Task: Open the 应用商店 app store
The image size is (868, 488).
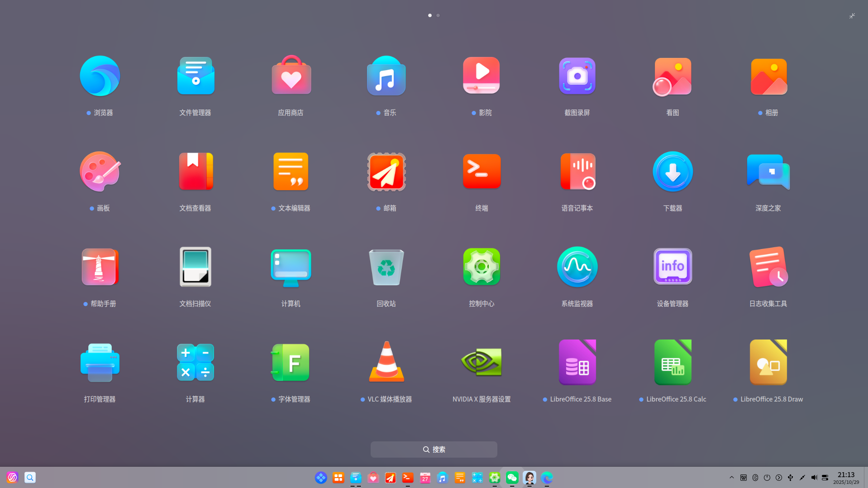Action: tap(291, 75)
